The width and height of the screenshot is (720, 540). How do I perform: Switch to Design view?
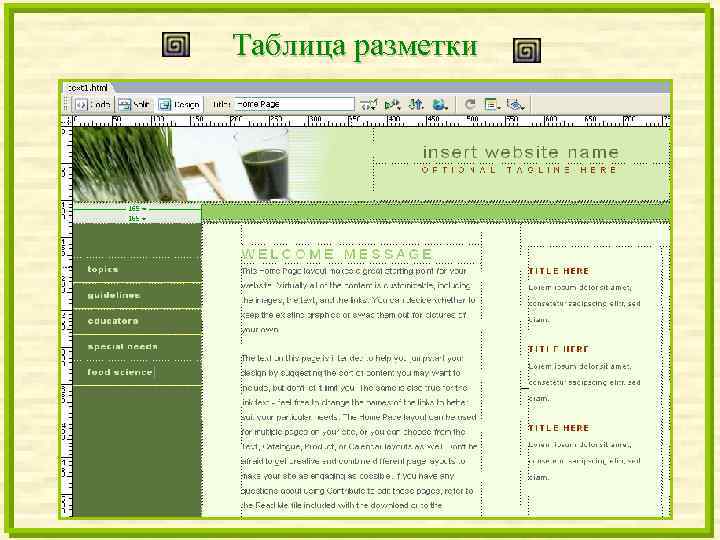click(x=179, y=105)
